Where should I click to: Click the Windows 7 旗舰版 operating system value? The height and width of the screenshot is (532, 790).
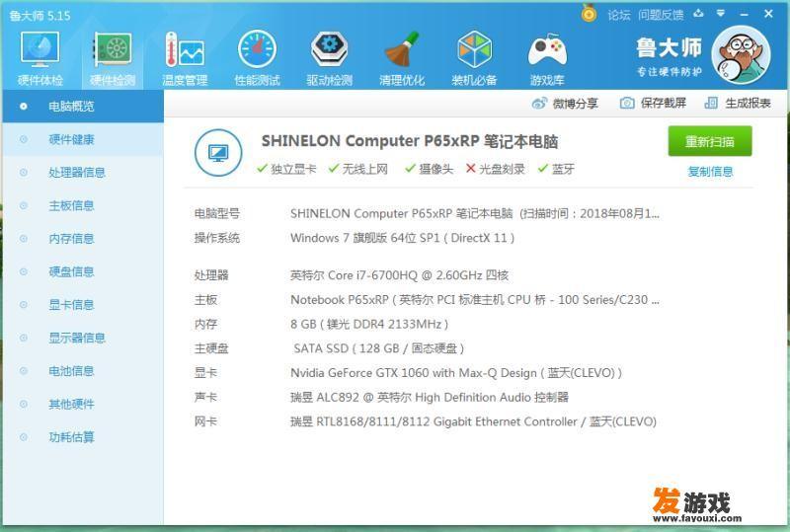[x=403, y=238]
